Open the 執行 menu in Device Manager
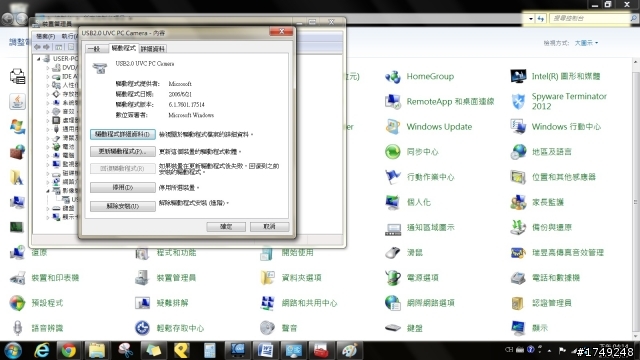This screenshot has width=640, height=360. coord(69,36)
